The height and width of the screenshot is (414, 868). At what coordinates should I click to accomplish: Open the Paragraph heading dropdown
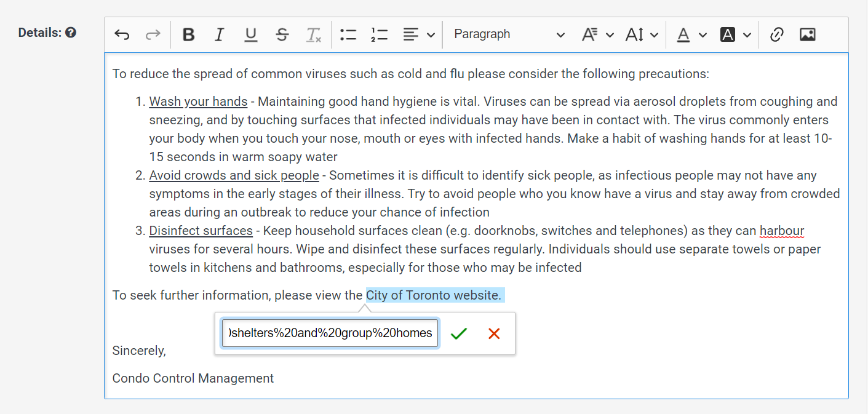509,34
